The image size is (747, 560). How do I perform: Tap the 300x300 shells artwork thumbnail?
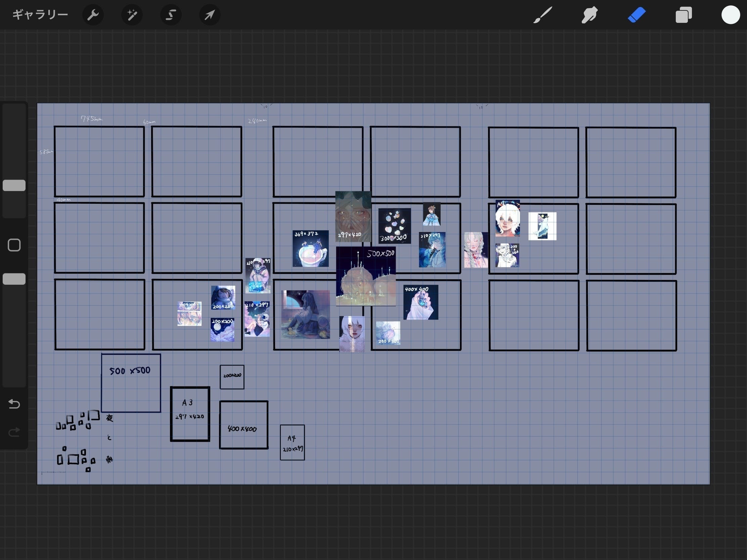click(x=394, y=226)
